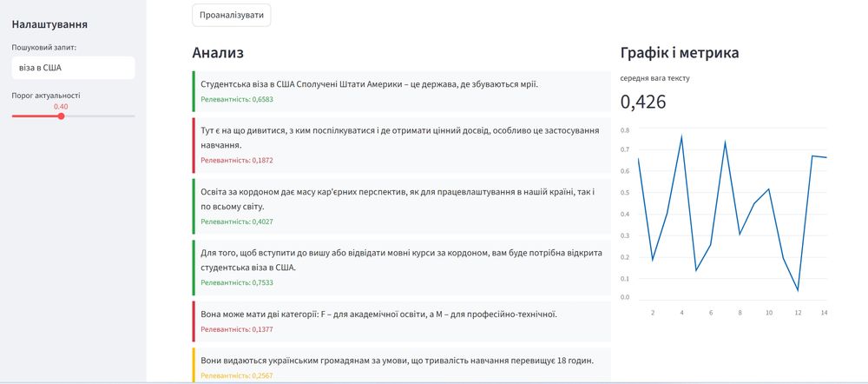Screen dimensions: 868x384
Task: Click the relevance threshold slider handle
Action: 61,116
